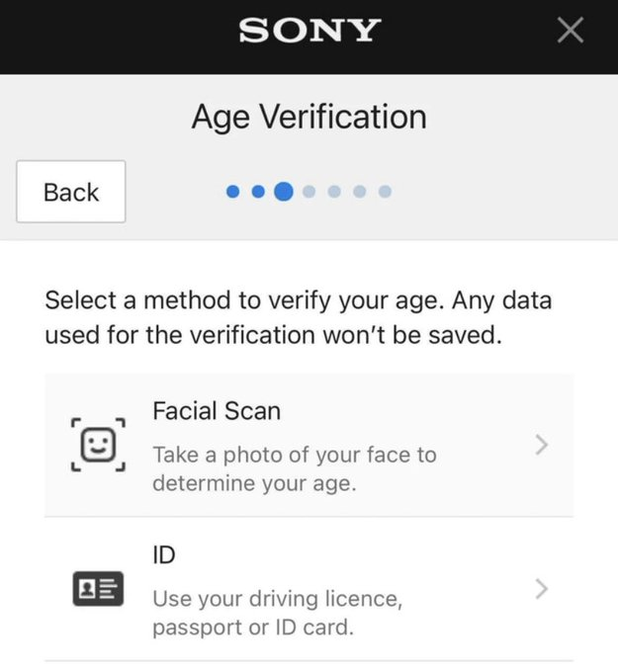Select the ID option title
This screenshot has width=618, height=672.
tap(164, 555)
